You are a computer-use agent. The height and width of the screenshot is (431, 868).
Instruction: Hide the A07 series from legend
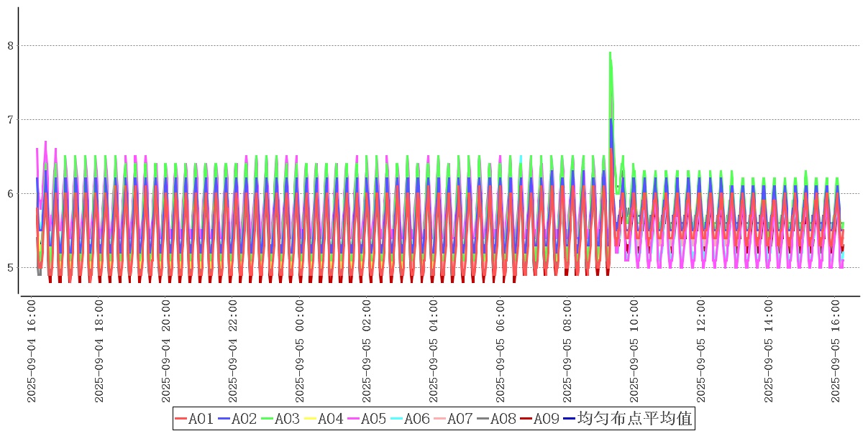coord(453,419)
